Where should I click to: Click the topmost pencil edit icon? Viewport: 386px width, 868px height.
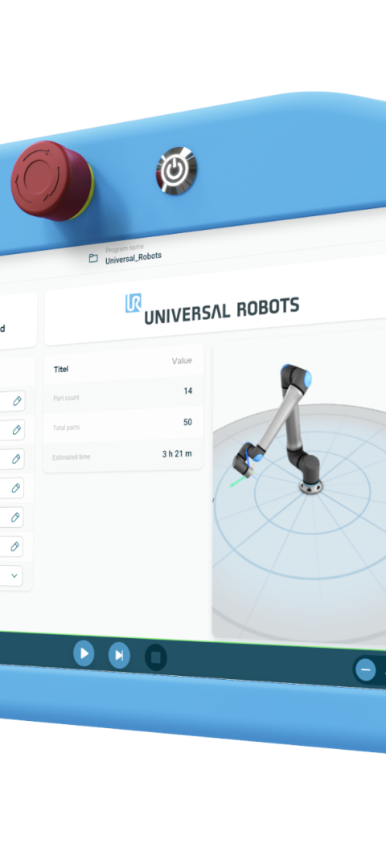[17, 401]
